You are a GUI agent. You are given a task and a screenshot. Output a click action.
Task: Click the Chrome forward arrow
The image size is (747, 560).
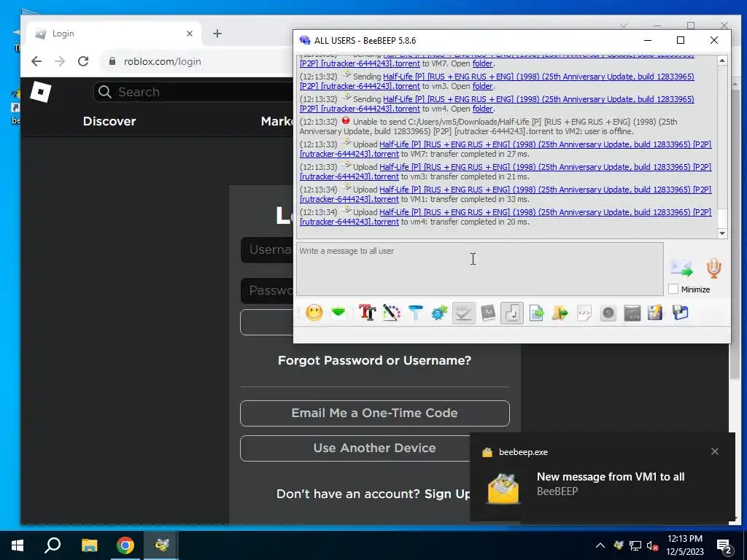(60, 61)
